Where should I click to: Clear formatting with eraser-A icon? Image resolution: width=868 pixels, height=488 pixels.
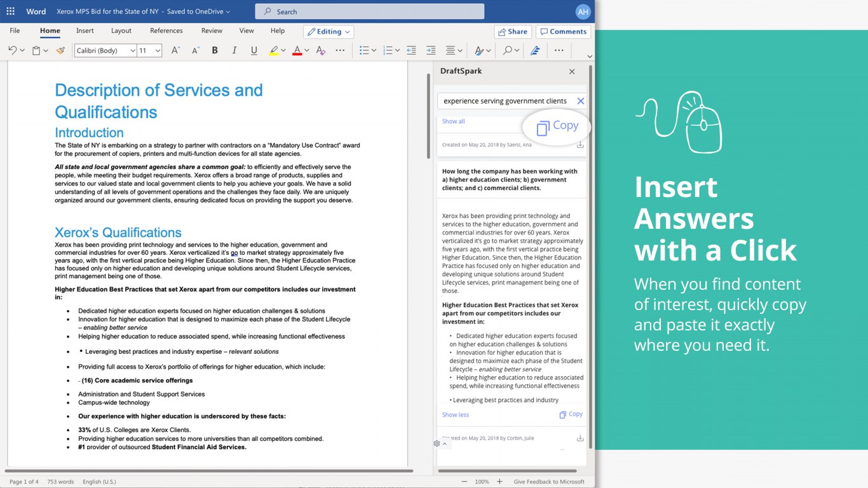click(321, 50)
